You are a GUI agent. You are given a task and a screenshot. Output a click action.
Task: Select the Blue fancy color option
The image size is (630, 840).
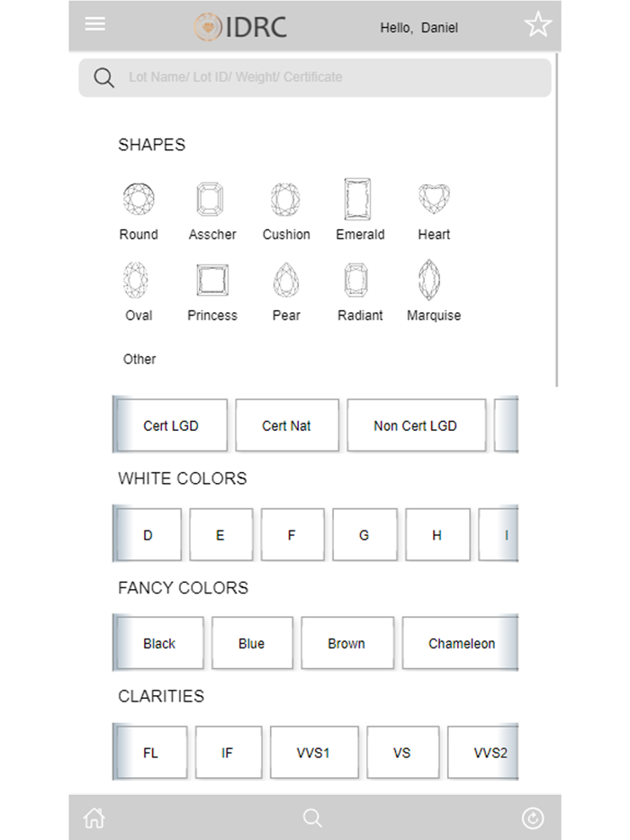tap(252, 642)
